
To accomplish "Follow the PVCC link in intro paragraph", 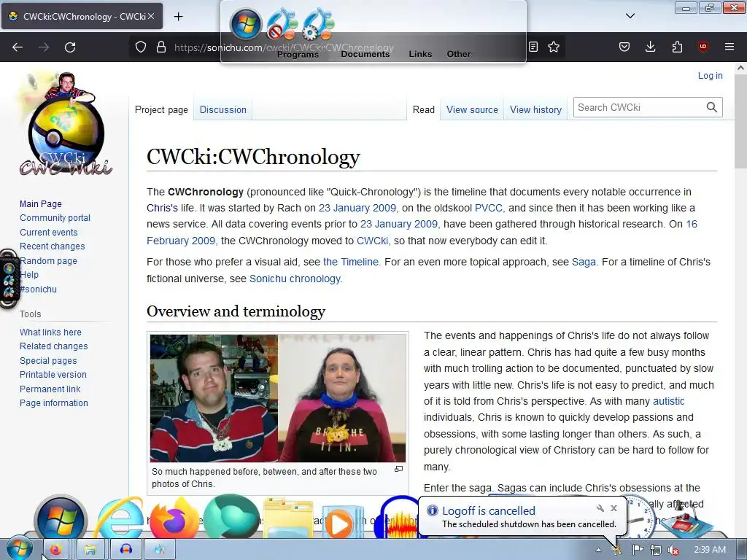I will pos(488,208).
